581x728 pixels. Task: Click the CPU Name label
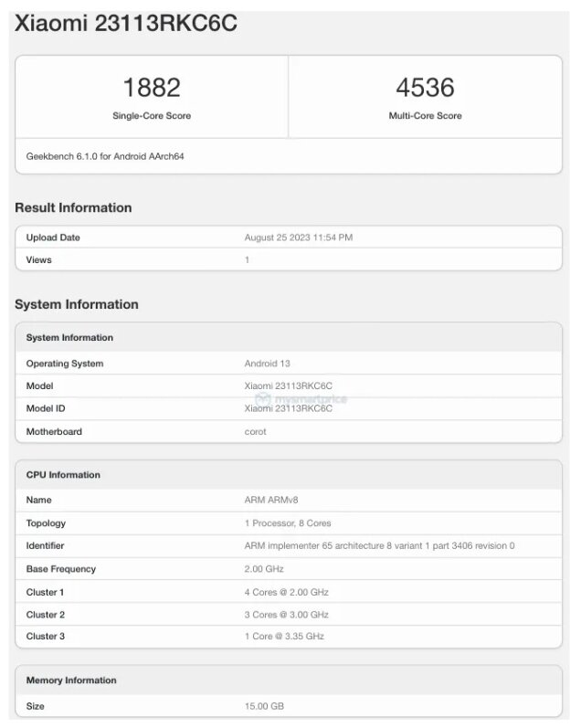(38, 500)
